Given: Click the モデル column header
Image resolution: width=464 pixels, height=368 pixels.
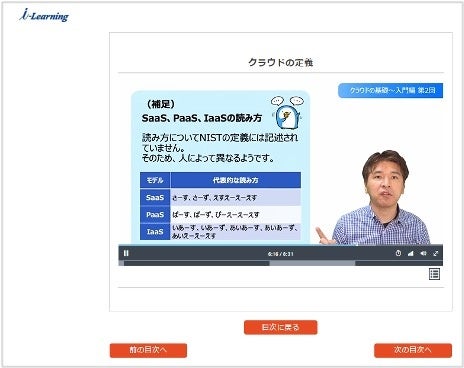Looking at the screenshot, I should (155, 180).
